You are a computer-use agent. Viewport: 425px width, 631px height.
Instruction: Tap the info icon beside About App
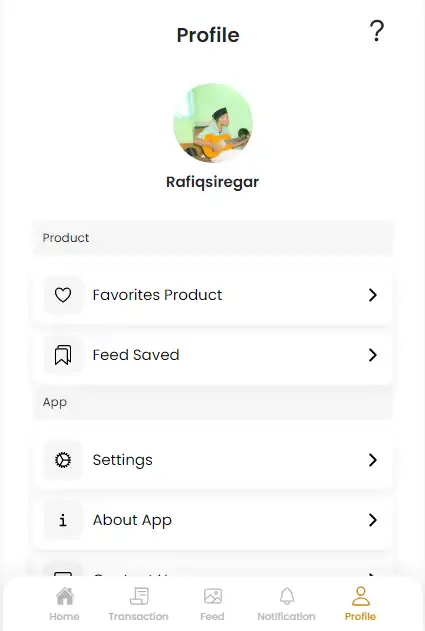point(63,520)
